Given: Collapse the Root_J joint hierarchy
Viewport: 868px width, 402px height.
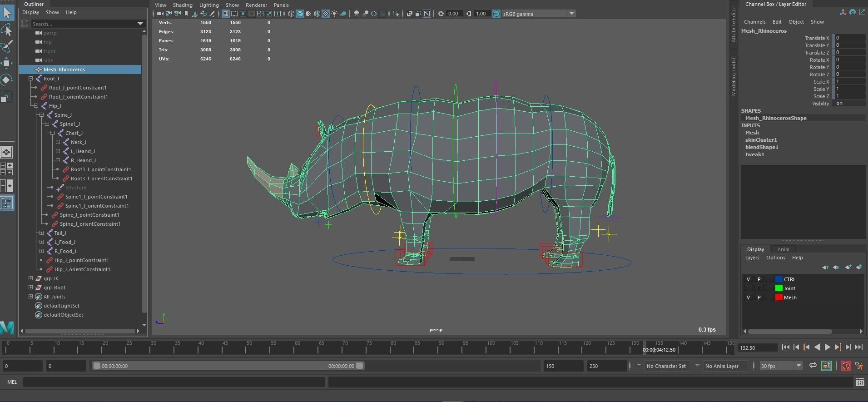Looking at the screenshot, I should (x=31, y=79).
